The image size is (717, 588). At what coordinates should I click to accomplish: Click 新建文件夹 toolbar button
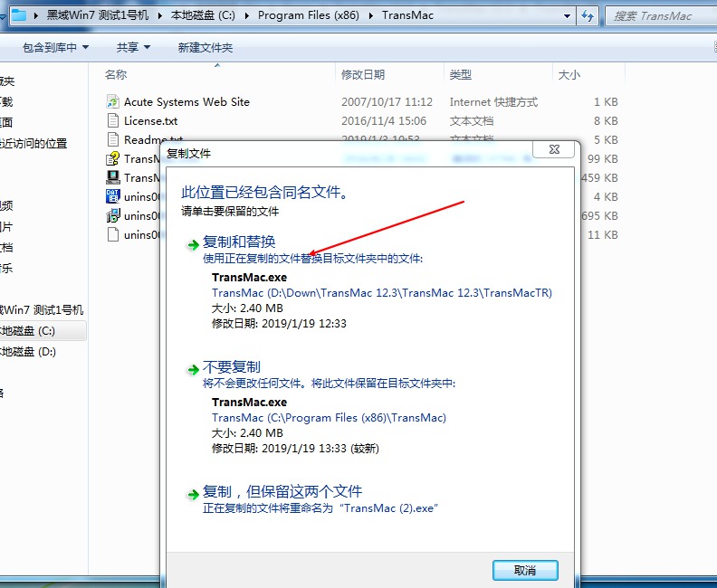(x=206, y=47)
